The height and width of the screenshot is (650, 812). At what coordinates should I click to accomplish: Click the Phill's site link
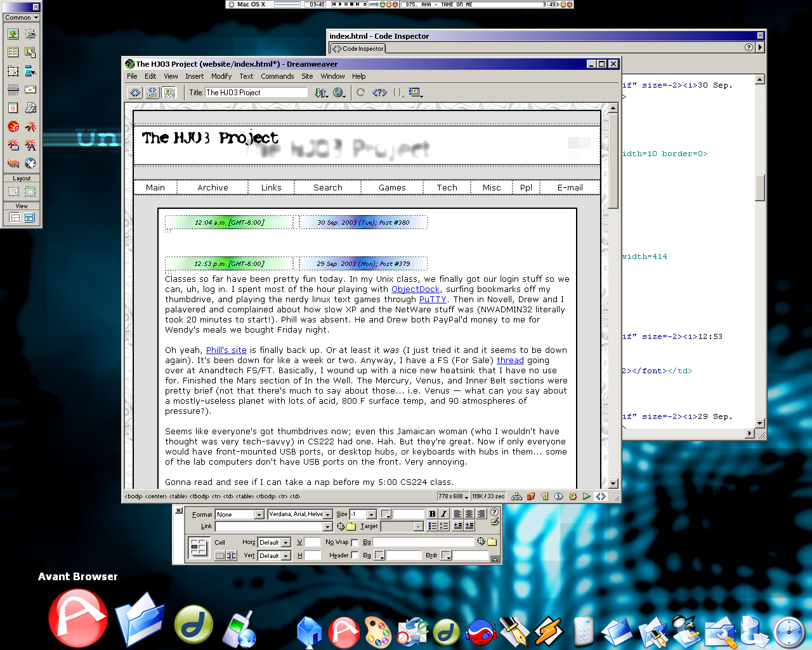click(226, 350)
